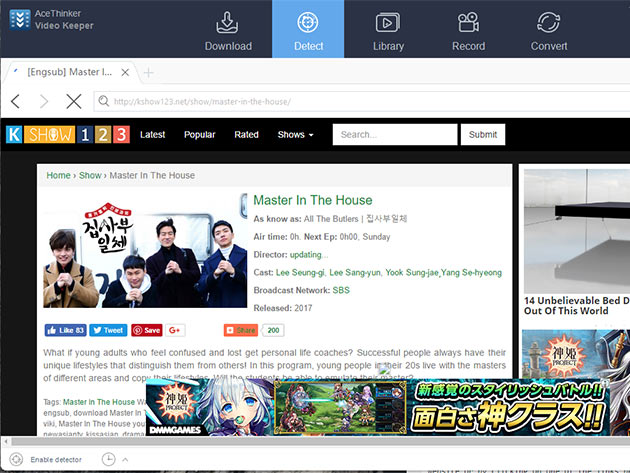630x473 pixels.
Task: Open the Library tab
Action: click(x=388, y=31)
